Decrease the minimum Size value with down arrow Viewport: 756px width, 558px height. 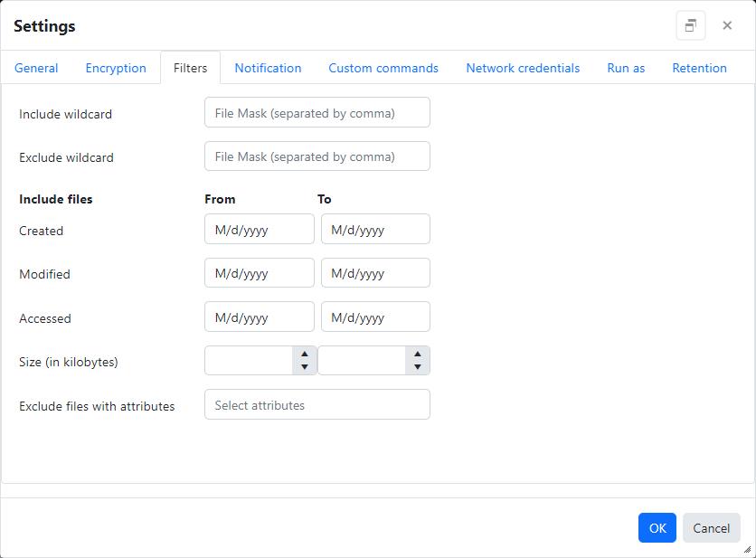coord(304,367)
